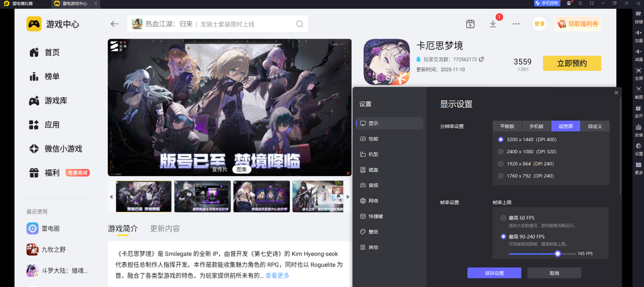Click the 卡厄思梦境 game icon
Screen dimensions: 644x287
tap(387, 62)
